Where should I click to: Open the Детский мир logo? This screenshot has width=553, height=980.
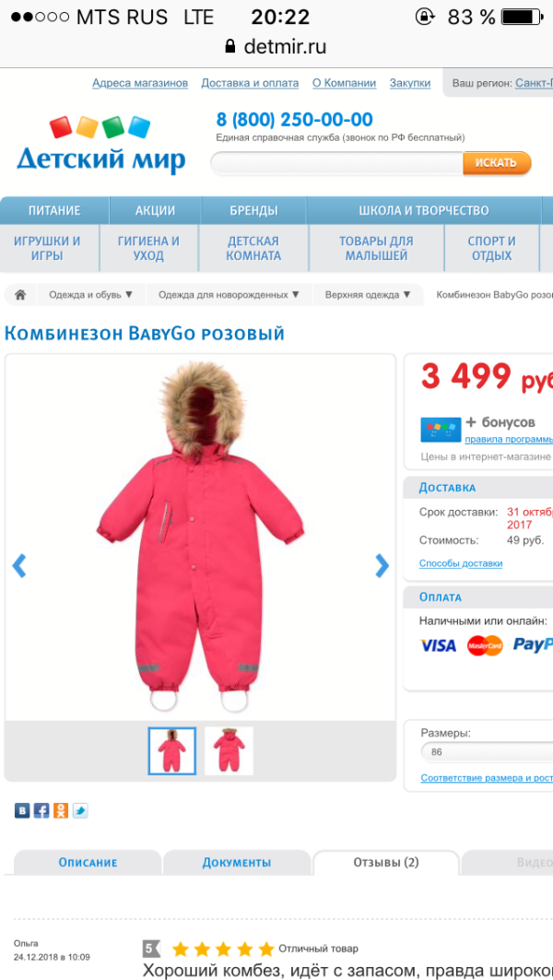point(100,145)
